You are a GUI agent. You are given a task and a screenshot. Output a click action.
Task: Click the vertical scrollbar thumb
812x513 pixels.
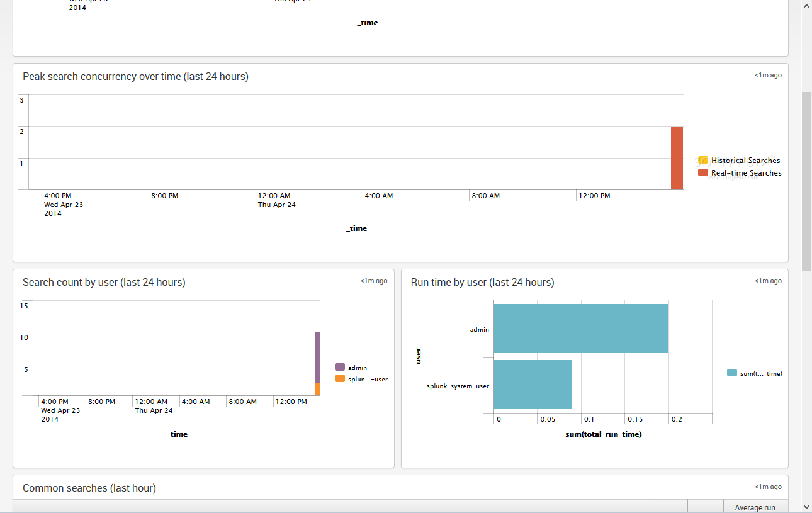click(x=806, y=182)
